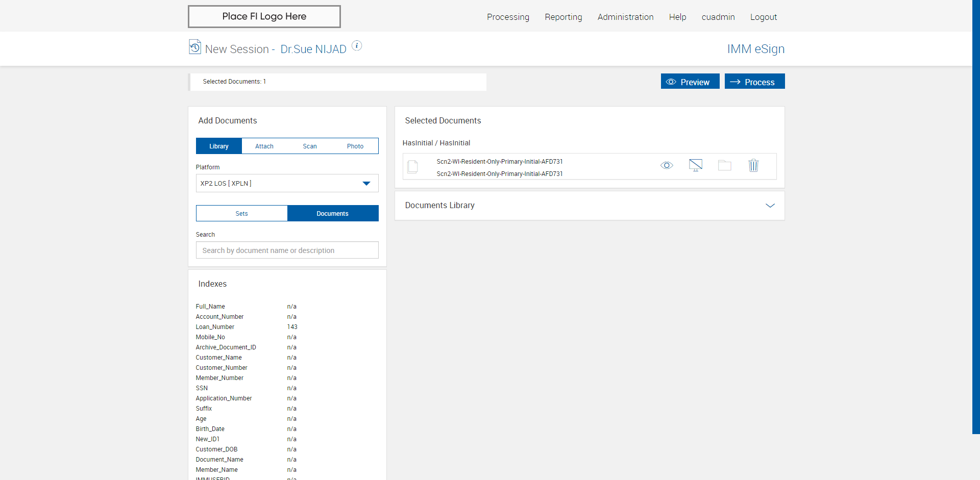Switch to the Sets toggle option
This screenshot has width=980, height=480.
click(241, 214)
